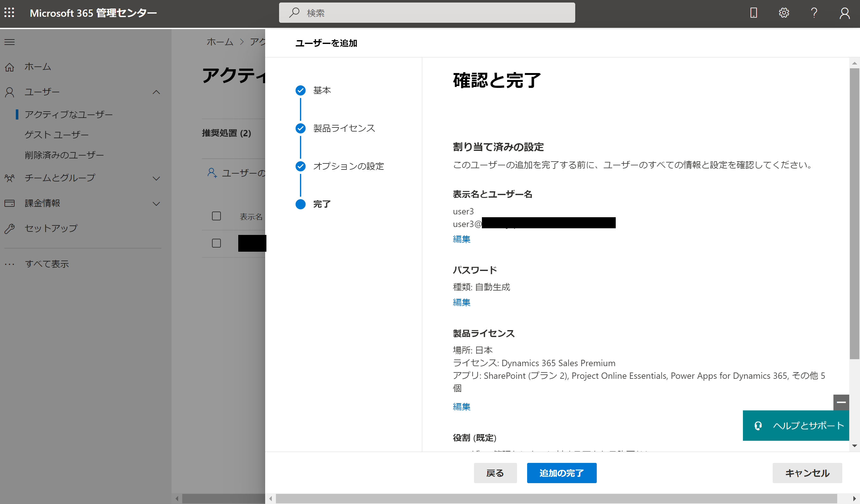860x504 pixels.
Task: Click the 追加の完了 button
Action: [x=561, y=473]
